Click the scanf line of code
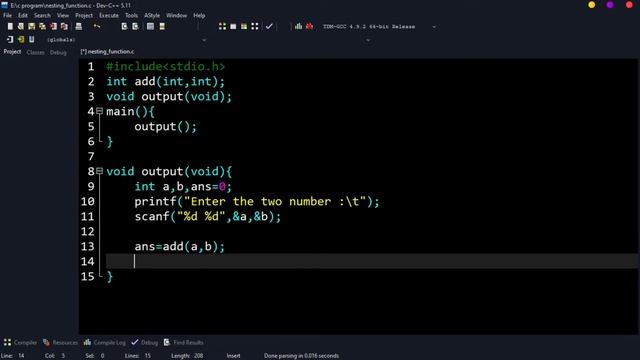The height and width of the screenshot is (360, 640). click(208, 216)
